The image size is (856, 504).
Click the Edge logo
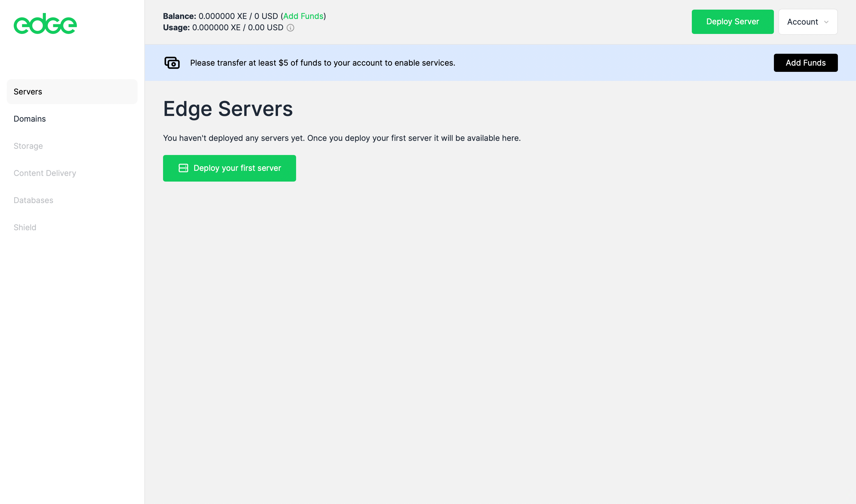45,23
